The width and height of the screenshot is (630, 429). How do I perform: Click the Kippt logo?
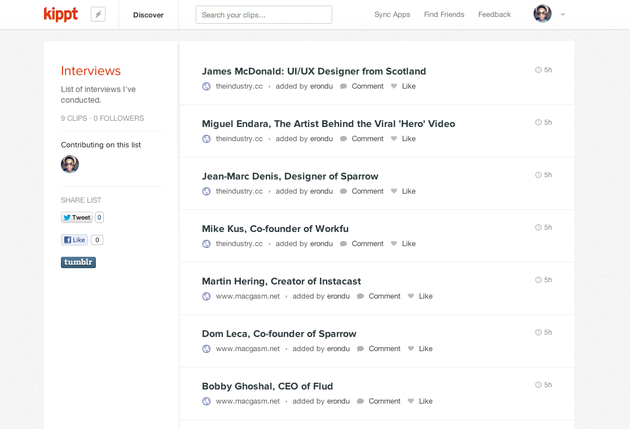(60, 14)
